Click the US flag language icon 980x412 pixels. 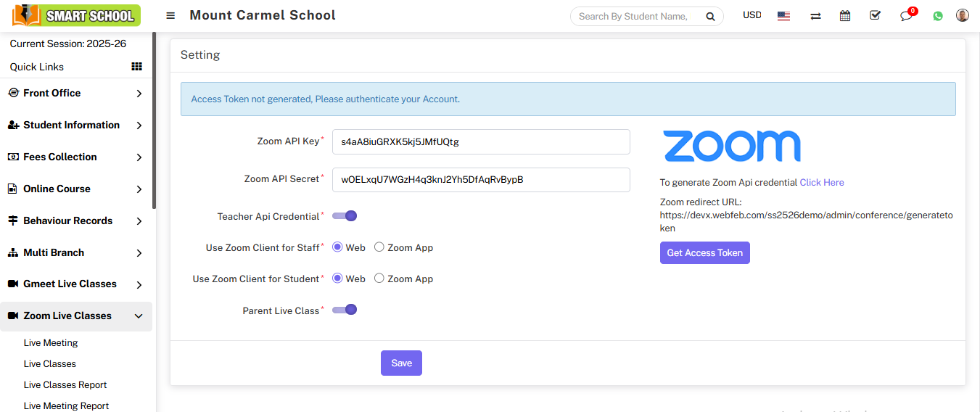click(783, 16)
